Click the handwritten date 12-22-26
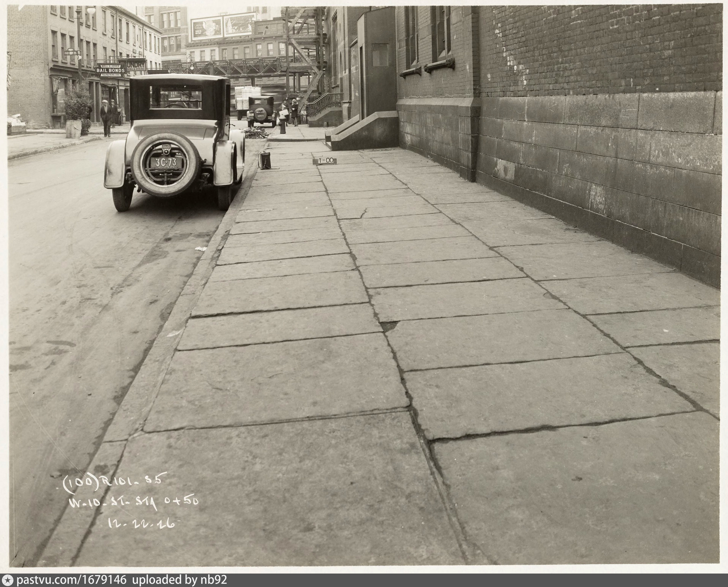 142,523
